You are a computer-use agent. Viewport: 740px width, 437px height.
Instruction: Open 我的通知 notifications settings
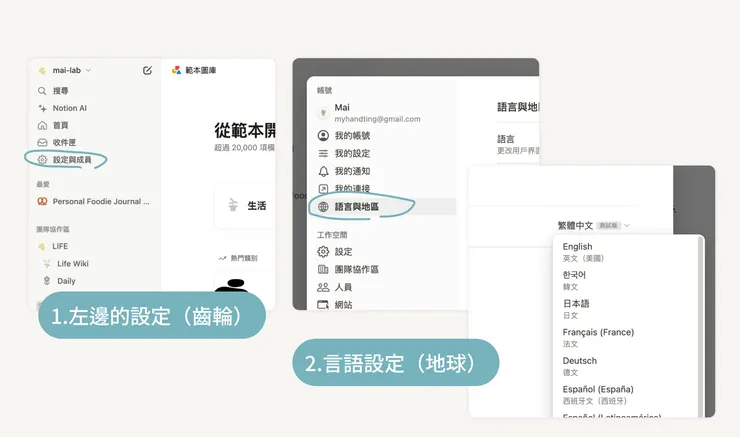coord(352,171)
